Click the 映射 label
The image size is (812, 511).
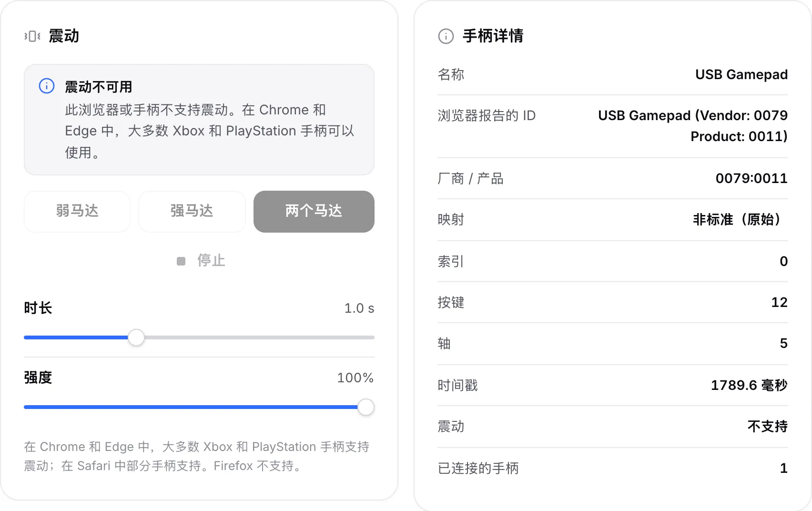451,220
